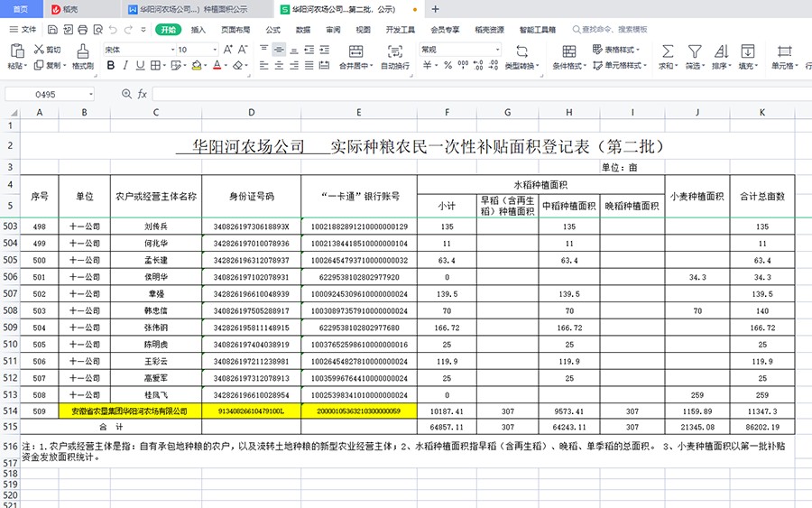Open the 插入 (Insert) ribbon tab
This screenshot has width=812, height=508.
click(x=198, y=30)
